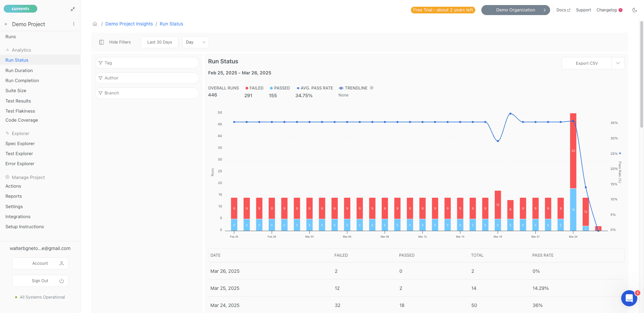The image size is (644, 313).
Task: Toggle PASSED series in chart legend
Action: (x=280, y=88)
